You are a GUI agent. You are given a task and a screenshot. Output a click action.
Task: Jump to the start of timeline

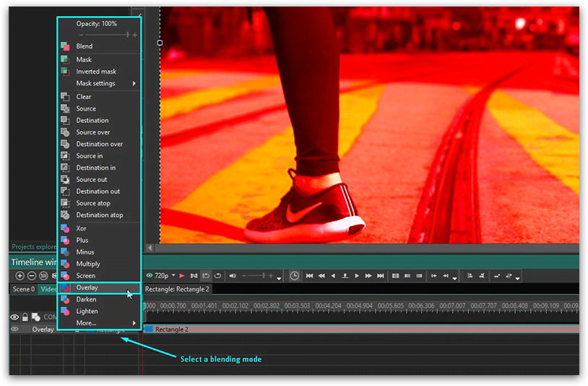click(x=309, y=276)
